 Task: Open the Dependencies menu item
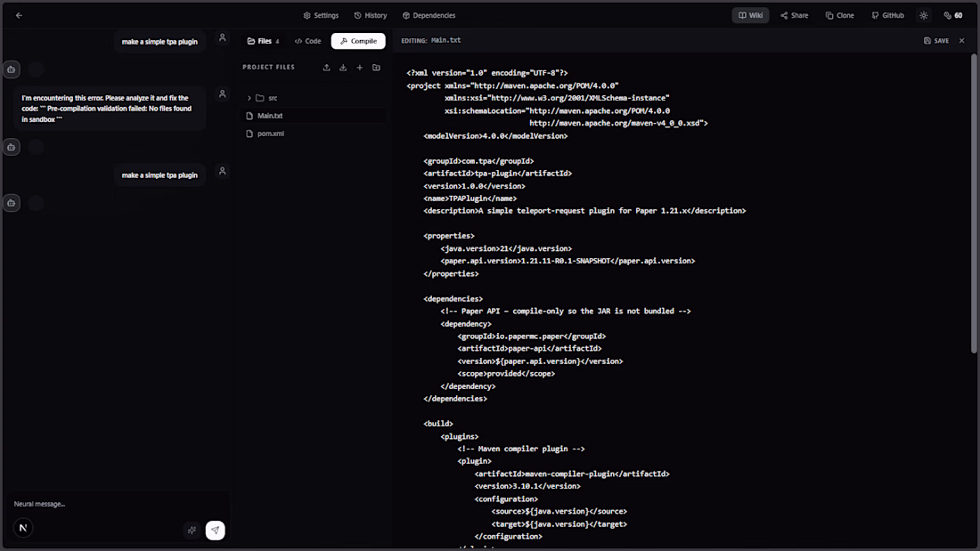(x=429, y=15)
